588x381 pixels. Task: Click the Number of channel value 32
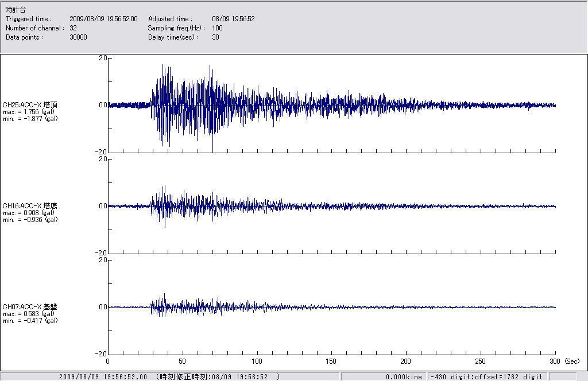tap(73, 28)
